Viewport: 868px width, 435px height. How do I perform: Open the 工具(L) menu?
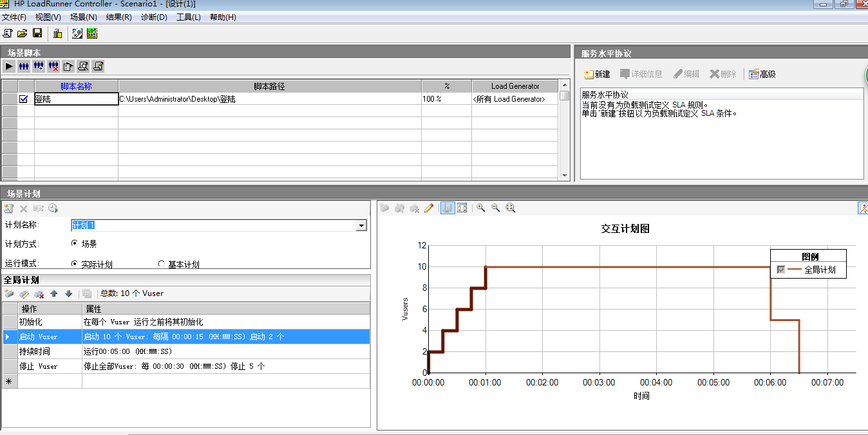click(x=189, y=17)
